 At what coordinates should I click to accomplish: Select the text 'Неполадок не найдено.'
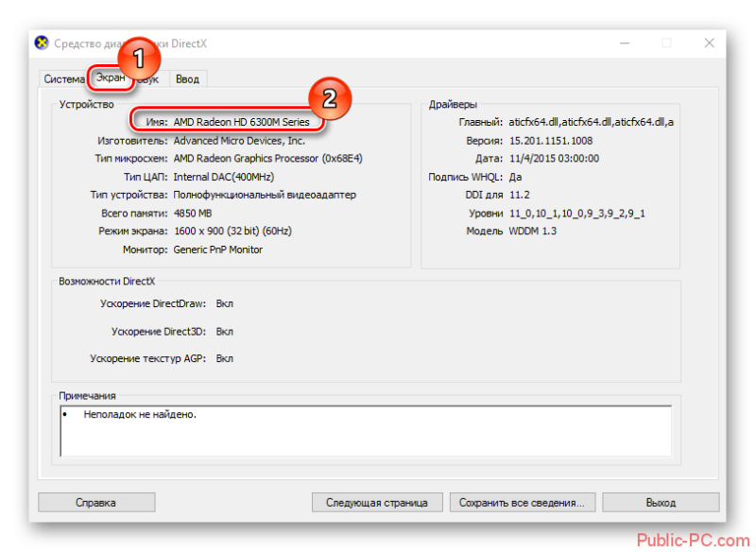pos(140,415)
